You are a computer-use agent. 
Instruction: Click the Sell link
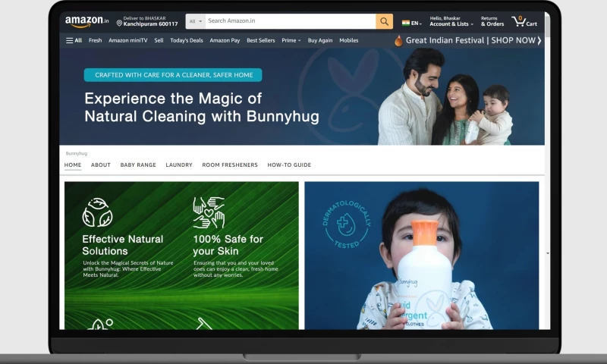pyautogui.click(x=159, y=40)
